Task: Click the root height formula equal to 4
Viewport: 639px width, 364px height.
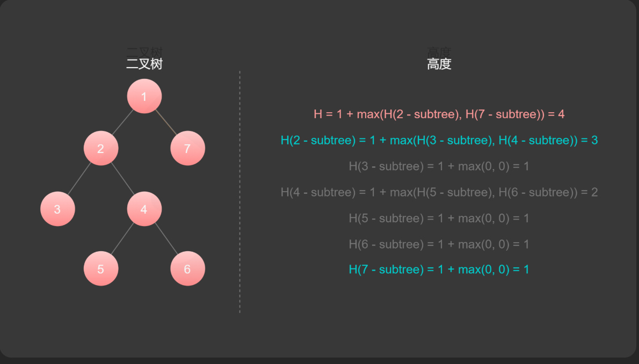Action: (439, 114)
